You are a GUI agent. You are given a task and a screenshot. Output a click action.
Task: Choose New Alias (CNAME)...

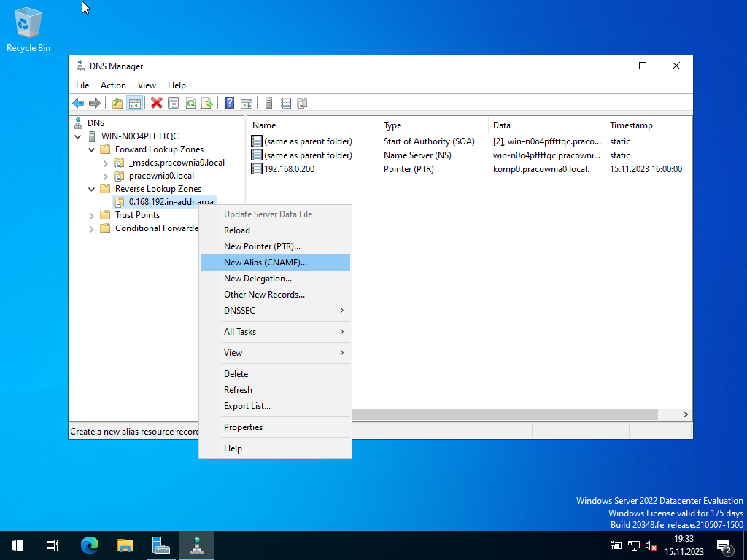(275, 262)
